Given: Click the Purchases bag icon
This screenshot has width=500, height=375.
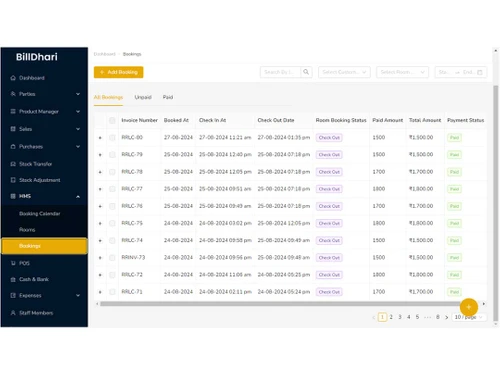Looking at the screenshot, I should [13, 147].
